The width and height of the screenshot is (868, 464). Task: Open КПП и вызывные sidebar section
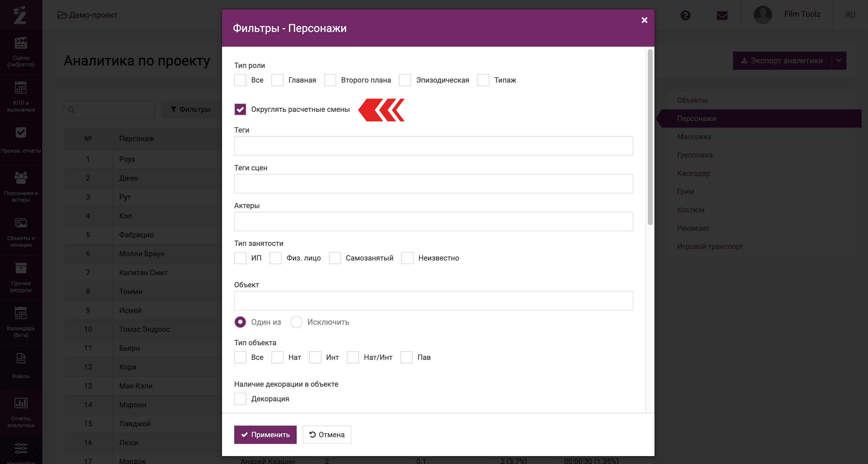[21, 97]
